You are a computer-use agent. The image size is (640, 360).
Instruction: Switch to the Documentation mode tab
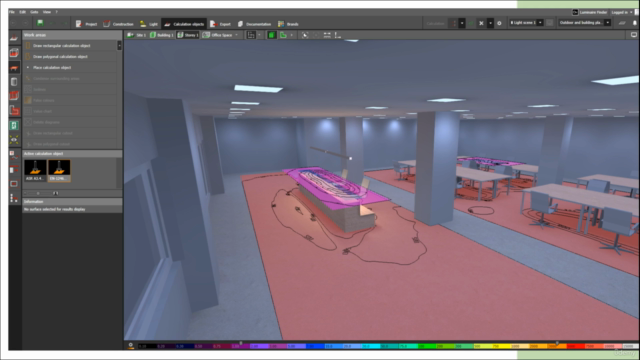[x=254, y=24]
